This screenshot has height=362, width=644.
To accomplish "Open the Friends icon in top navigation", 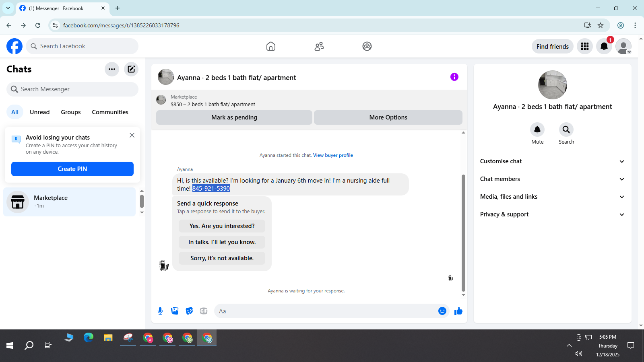I will 319,46.
